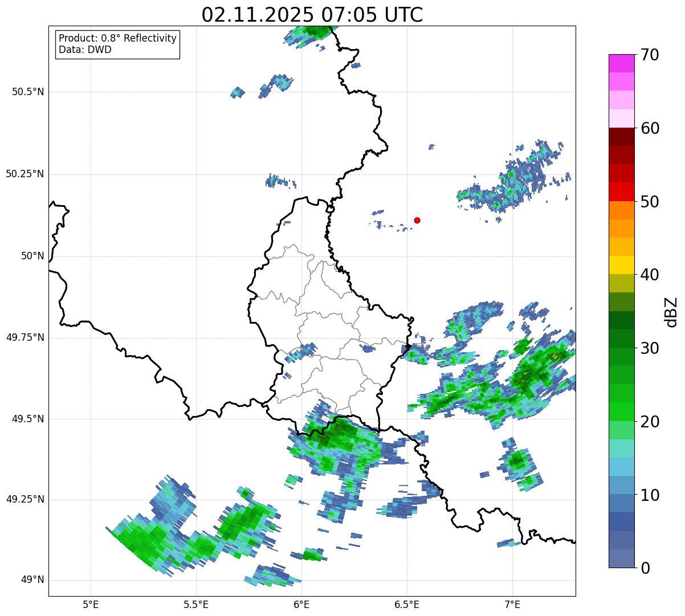The height and width of the screenshot is (616, 685).
Task: Click the dark maroon colorbar segment below 60
Action: pyautogui.click(x=621, y=137)
